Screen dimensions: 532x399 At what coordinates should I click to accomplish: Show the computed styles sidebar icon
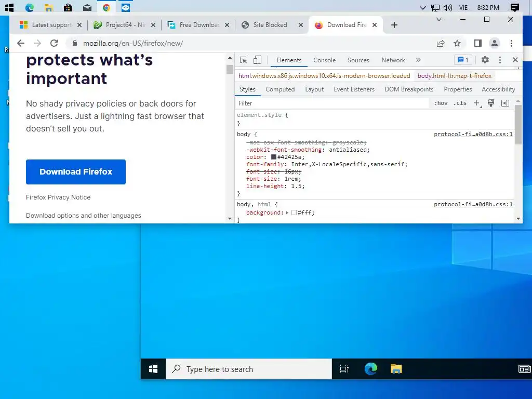pos(505,103)
